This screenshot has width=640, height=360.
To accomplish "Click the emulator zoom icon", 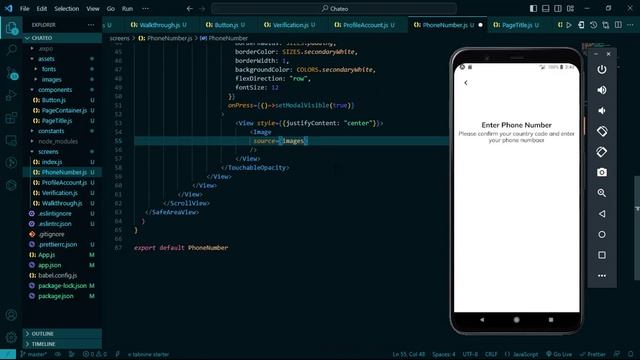I will pos(602,193).
